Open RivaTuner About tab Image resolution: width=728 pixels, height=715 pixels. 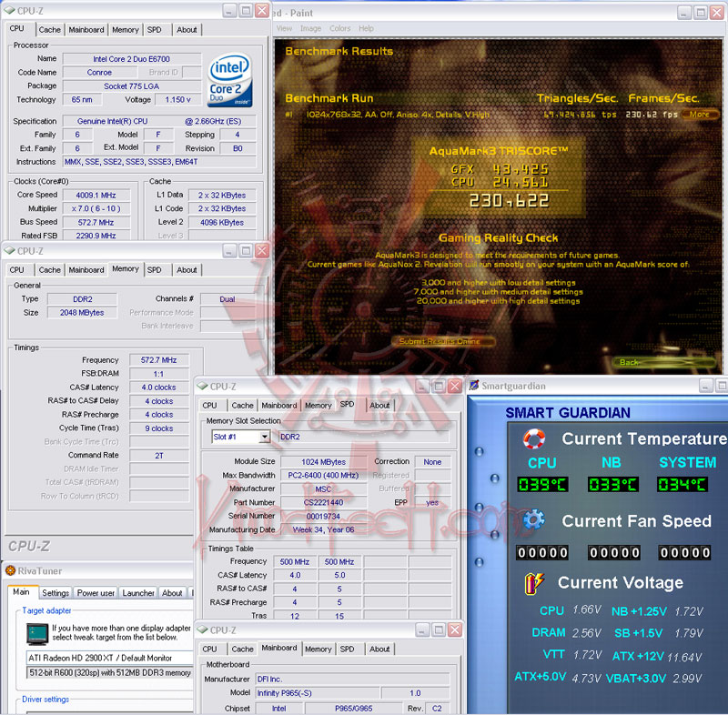click(172, 593)
